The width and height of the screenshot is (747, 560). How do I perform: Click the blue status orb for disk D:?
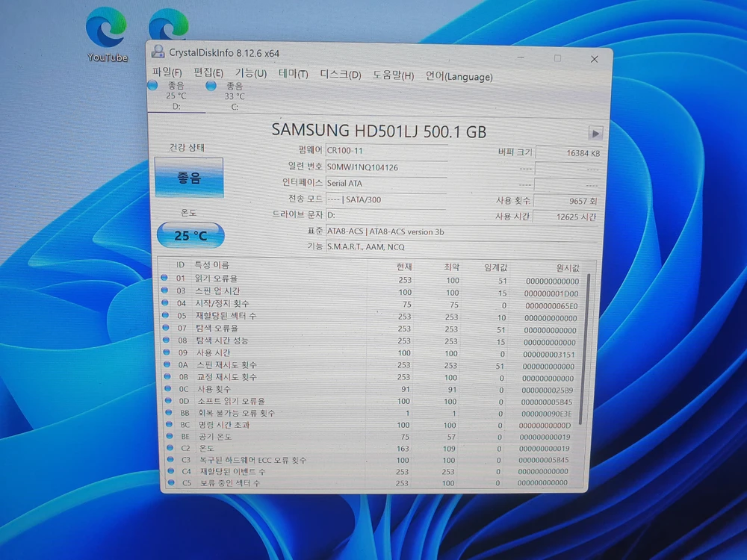point(152,85)
